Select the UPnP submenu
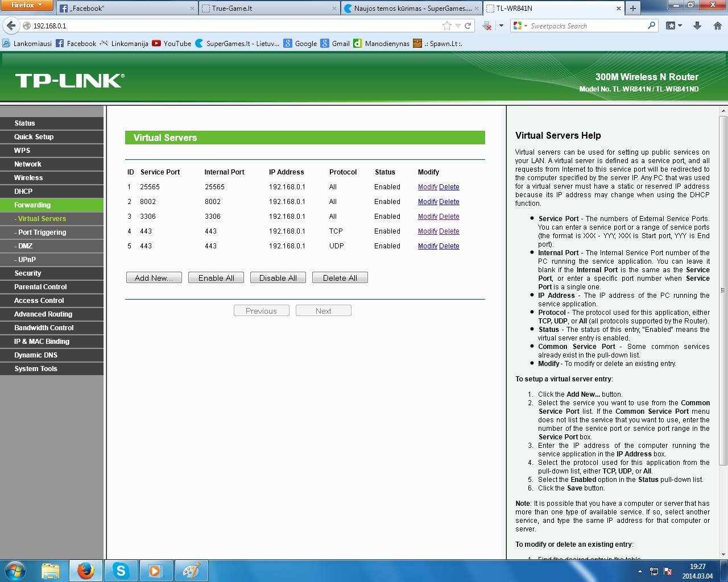Viewport: 728px width, 582px height. [x=52, y=259]
